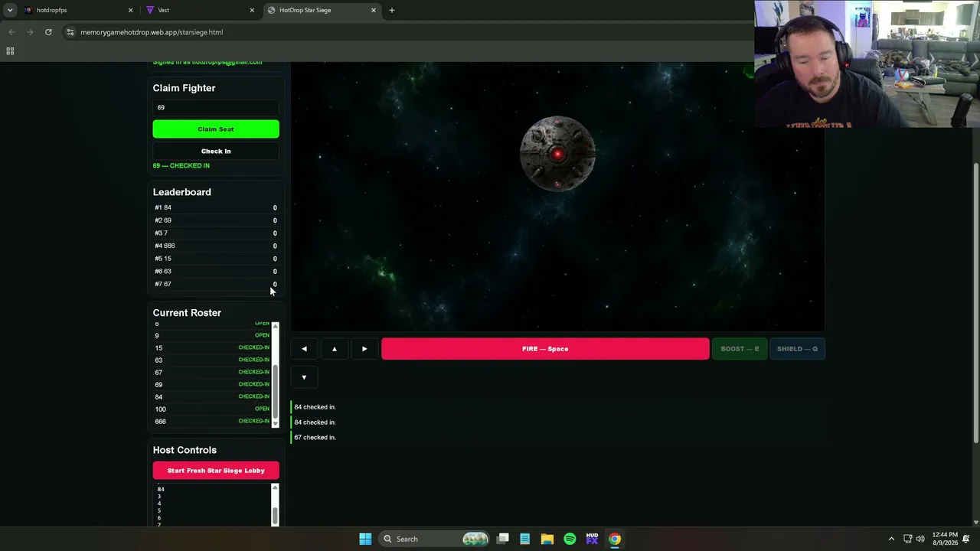
Task: Fire with the red FIRE — Space button
Action: pos(545,349)
